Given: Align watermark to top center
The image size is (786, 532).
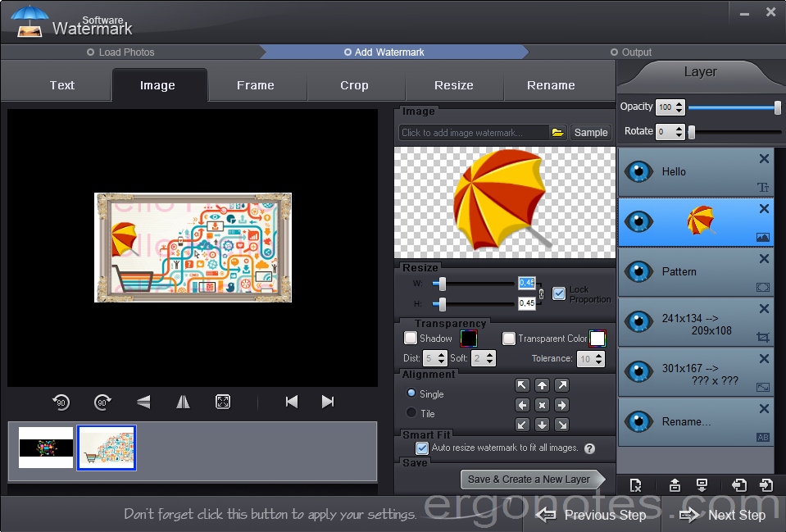Looking at the screenshot, I should coord(542,385).
